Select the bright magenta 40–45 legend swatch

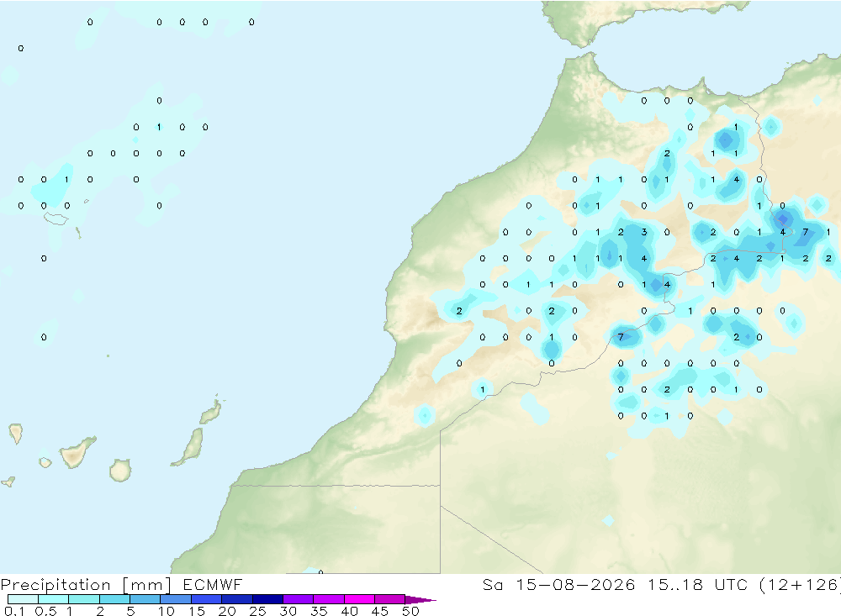[x=359, y=599]
